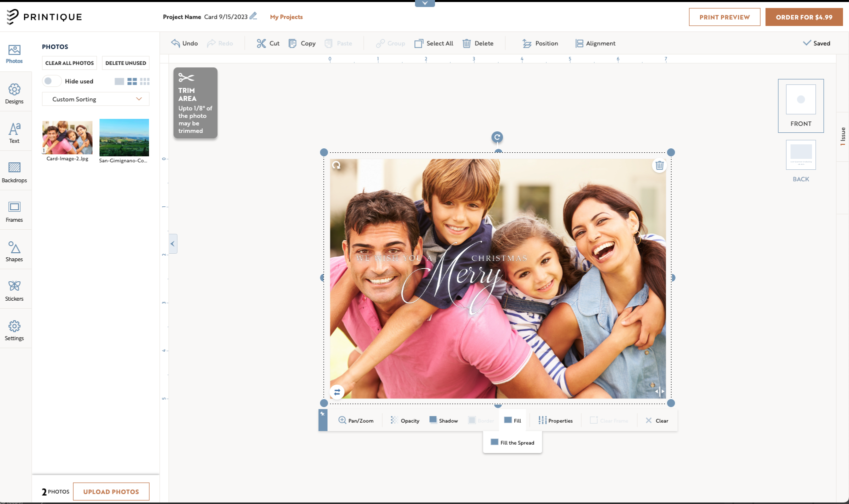Select the Frames panel
This screenshot has height=504, width=849.
(x=14, y=210)
